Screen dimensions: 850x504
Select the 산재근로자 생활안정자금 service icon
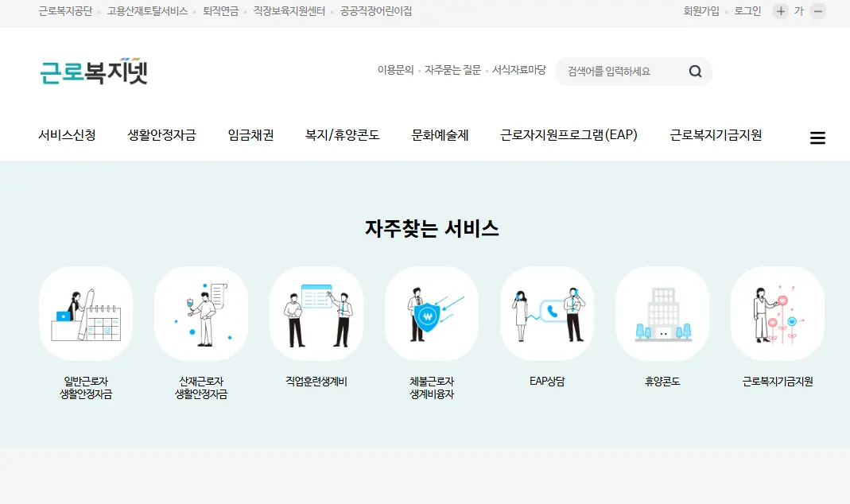coord(201,313)
